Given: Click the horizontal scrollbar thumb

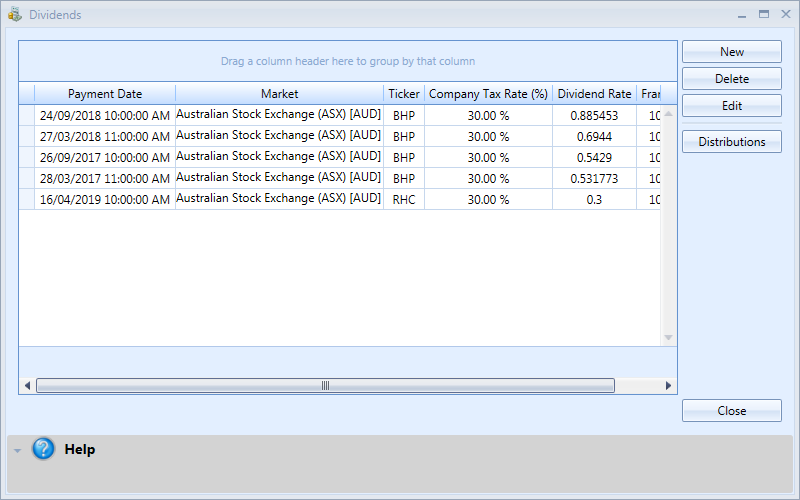Looking at the screenshot, I should coord(326,386).
